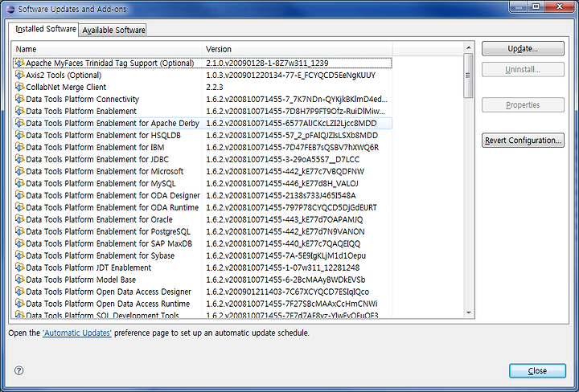Click the version cell reading 2.2.3
This screenshot has height=392, width=579.
click(215, 88)
